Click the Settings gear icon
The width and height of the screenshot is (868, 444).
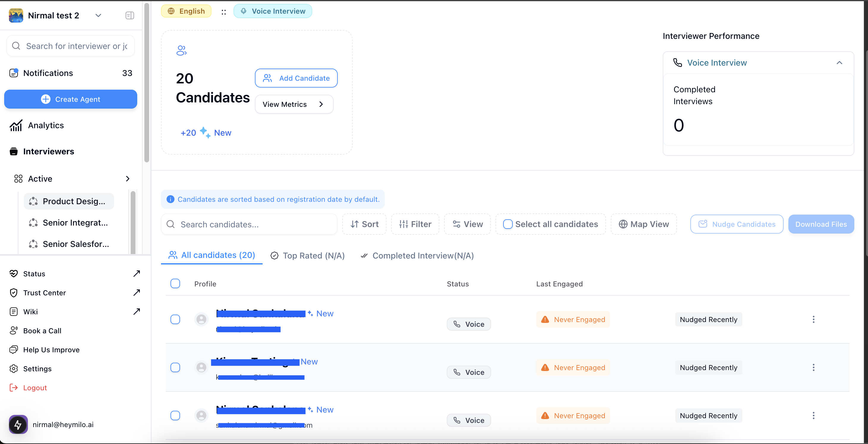point(13,369)
